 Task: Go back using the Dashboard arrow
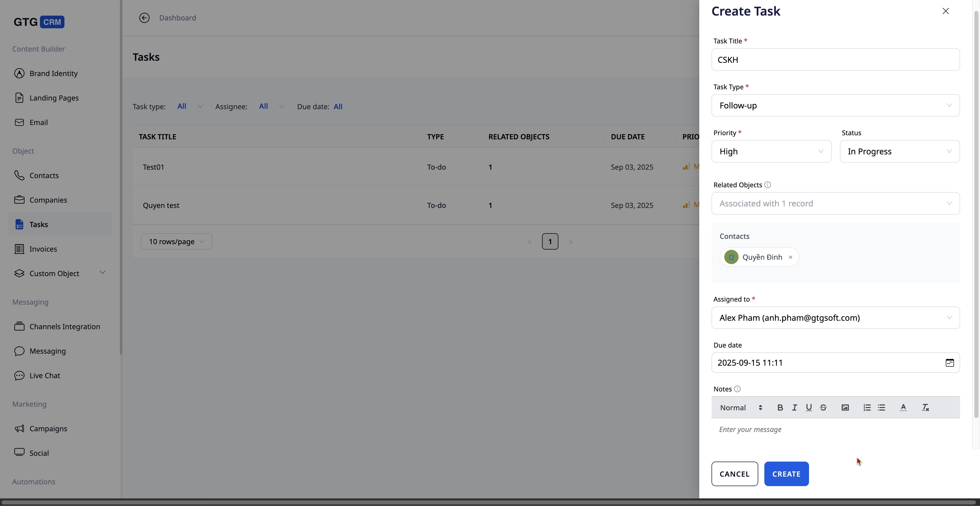tap(144, 18)
